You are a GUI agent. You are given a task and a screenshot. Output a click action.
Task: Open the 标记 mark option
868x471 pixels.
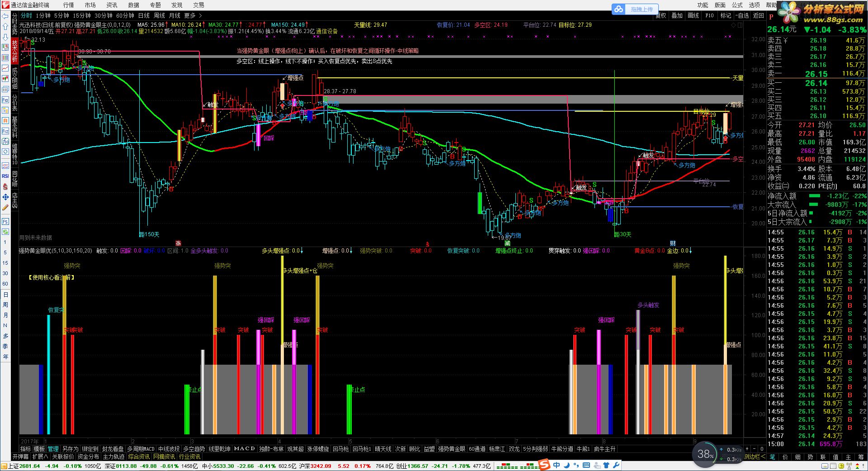[x=726, y=16]
